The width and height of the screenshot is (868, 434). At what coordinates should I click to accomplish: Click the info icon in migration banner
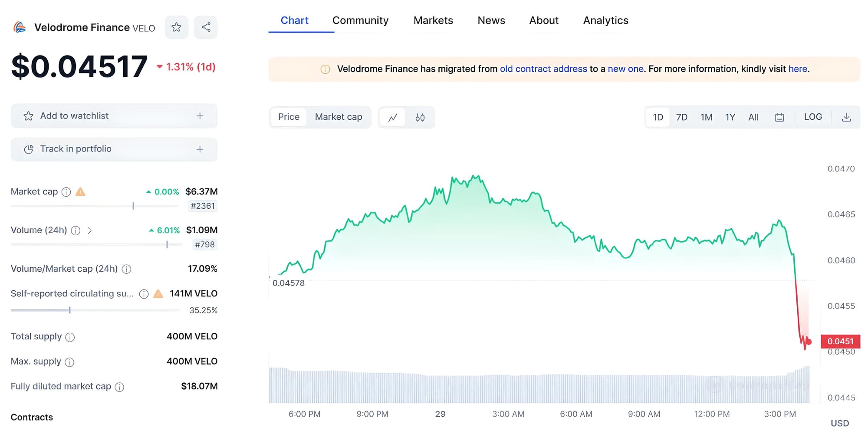pyautogui.click(x=325, y=69)
